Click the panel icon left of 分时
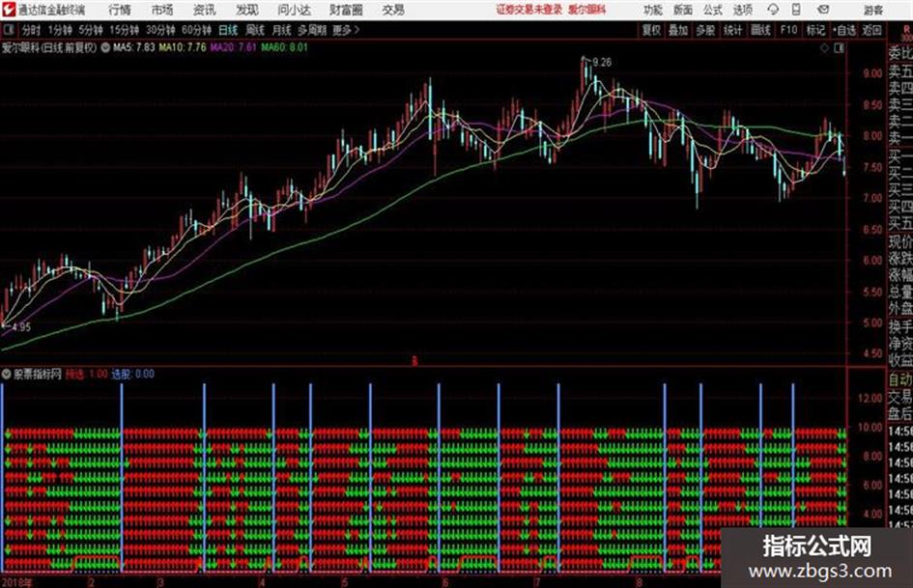The height and width of the screenshot is (588, 913). pos(8,30)
